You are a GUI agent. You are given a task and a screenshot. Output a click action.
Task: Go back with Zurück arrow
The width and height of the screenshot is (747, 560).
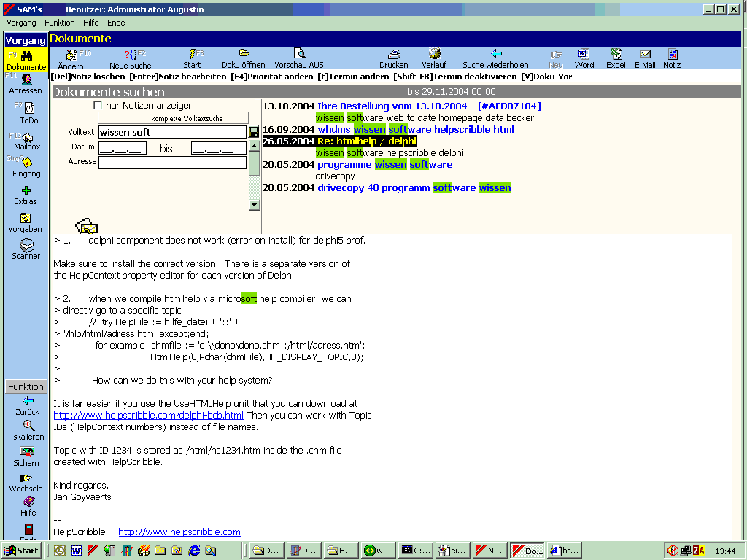click(x=28, y=405)
